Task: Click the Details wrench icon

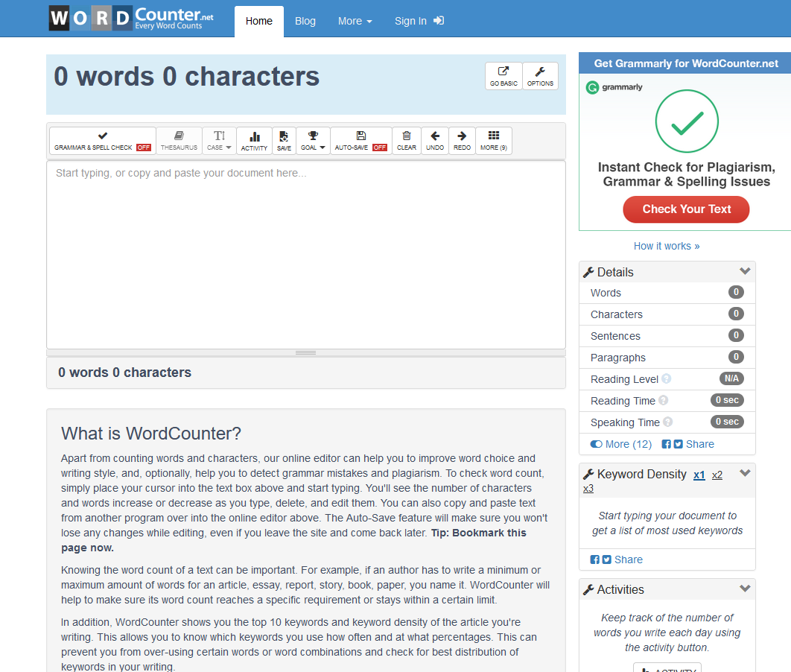Action: coord(588,273)
